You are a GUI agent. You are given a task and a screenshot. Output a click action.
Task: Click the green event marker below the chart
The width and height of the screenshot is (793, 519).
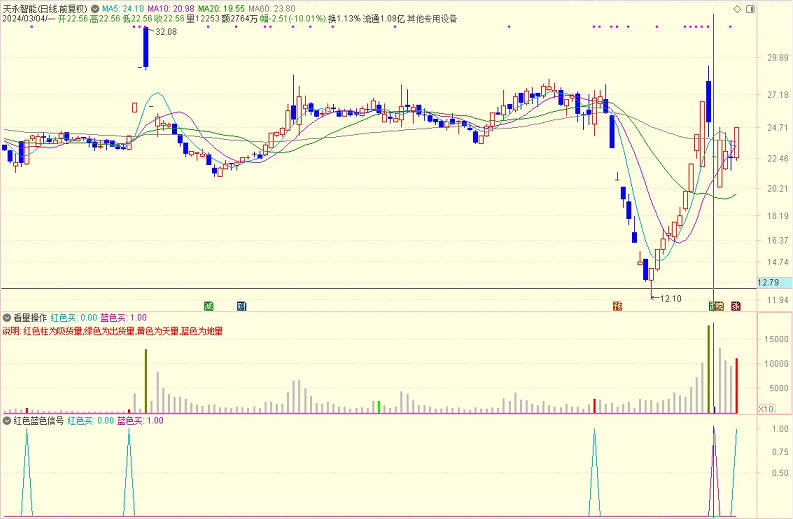point(208,306)
